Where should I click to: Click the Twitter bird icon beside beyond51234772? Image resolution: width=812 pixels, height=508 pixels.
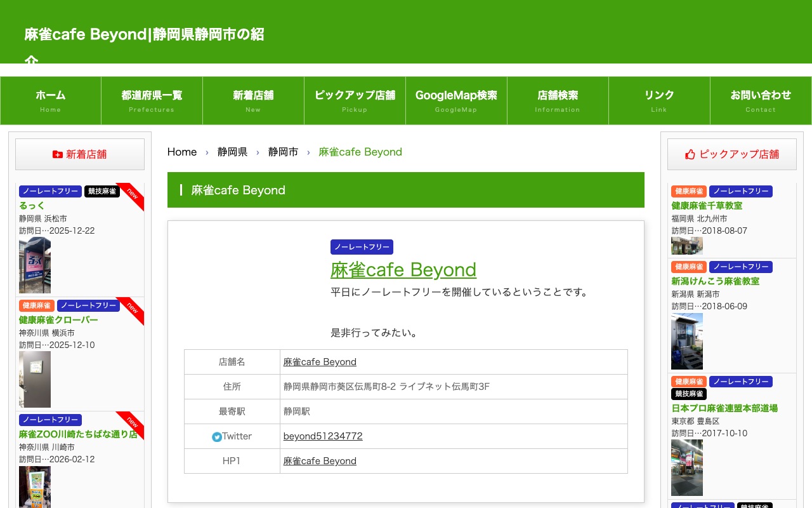point(217,436)
